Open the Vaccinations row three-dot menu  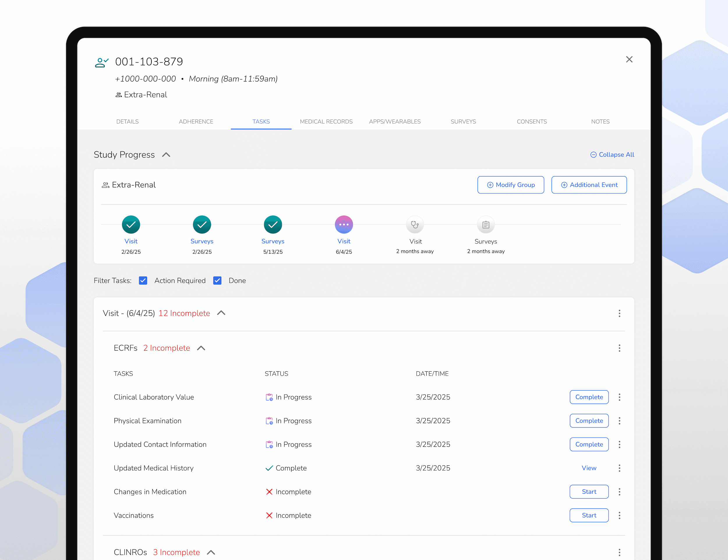619,515
